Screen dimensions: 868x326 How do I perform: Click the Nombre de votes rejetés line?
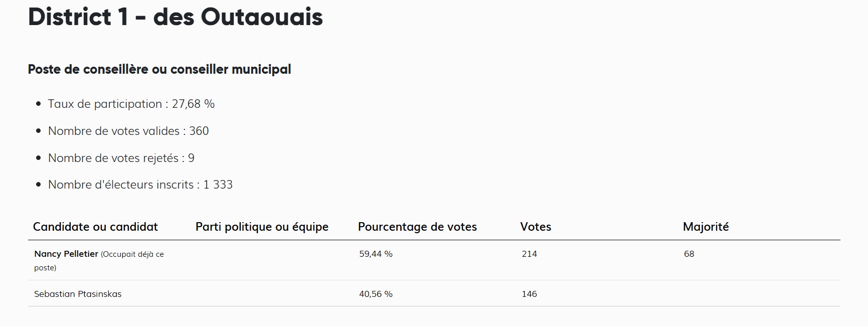click(x=121, y=158)
